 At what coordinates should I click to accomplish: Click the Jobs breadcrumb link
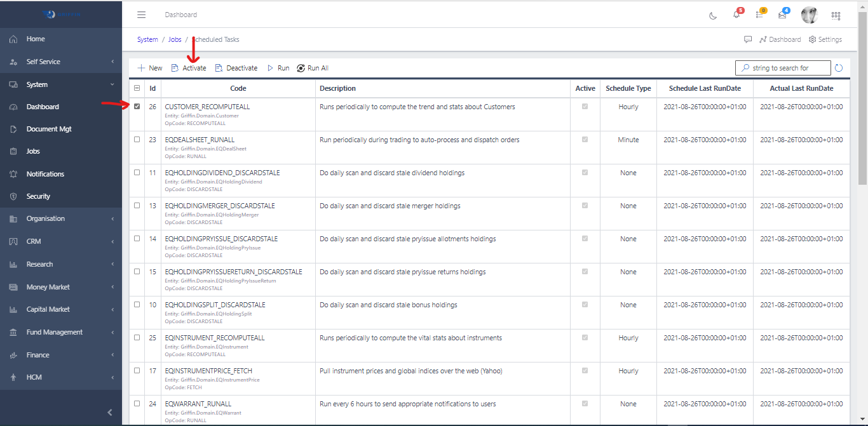click(175, 39)
